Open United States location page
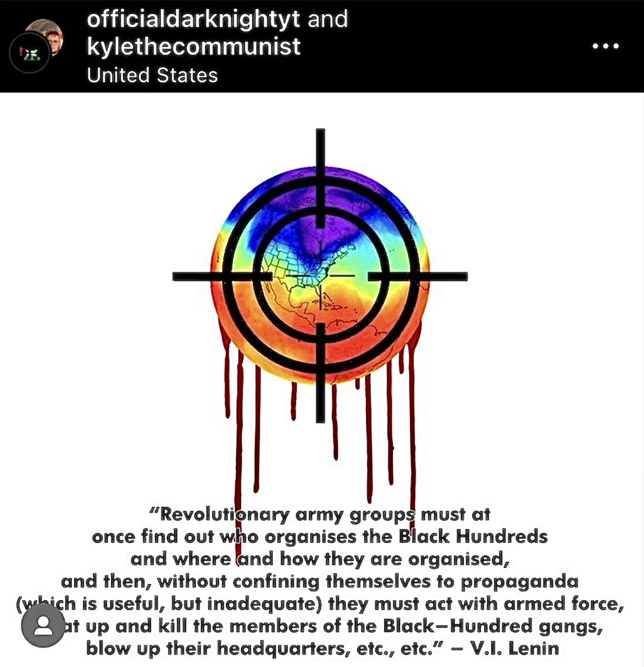644x667 pixels. pyautogui.click(x=152, y=75)
